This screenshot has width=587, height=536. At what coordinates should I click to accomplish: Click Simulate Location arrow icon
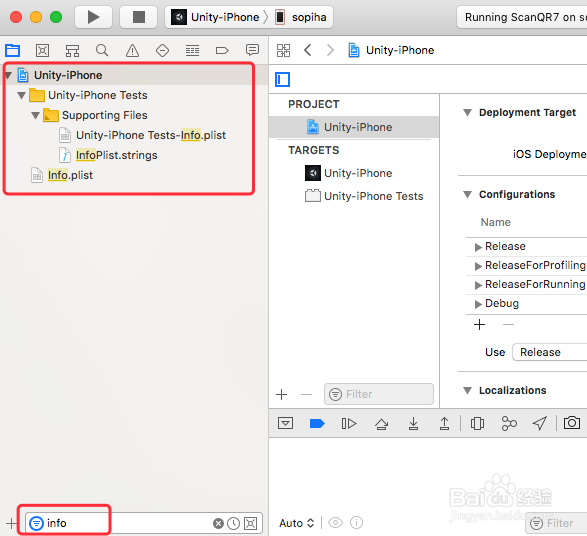click(x=539, y=423)
